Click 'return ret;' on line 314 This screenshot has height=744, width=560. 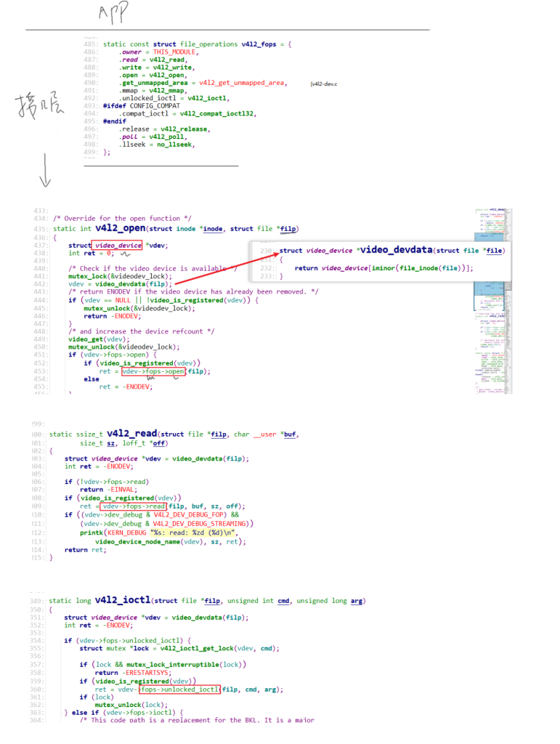(86, 550)
